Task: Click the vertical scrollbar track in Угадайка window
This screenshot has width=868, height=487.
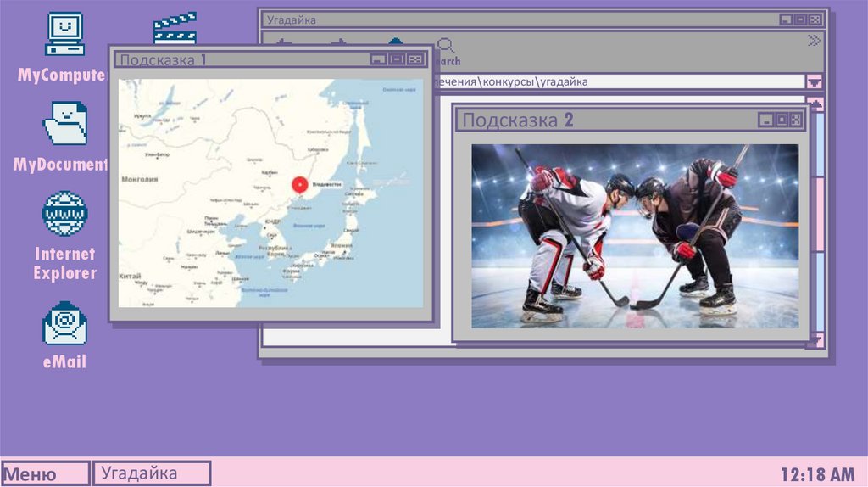Action: tap(818, 221)
